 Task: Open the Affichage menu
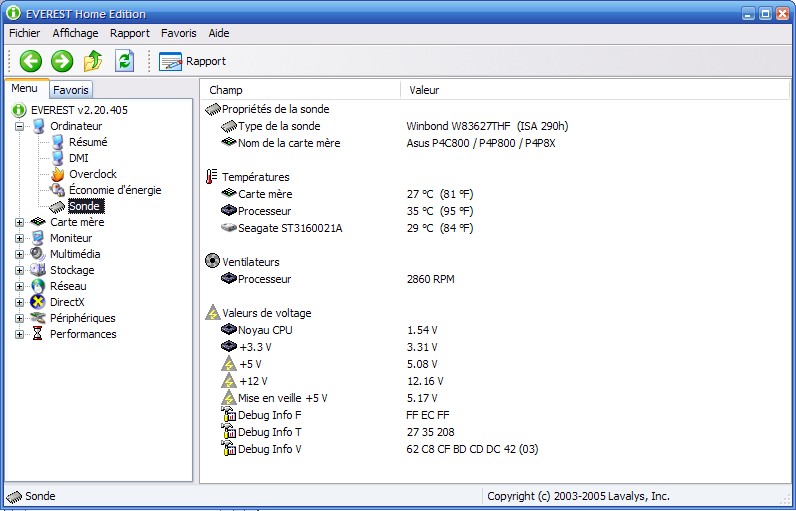[x=75, y=33]
